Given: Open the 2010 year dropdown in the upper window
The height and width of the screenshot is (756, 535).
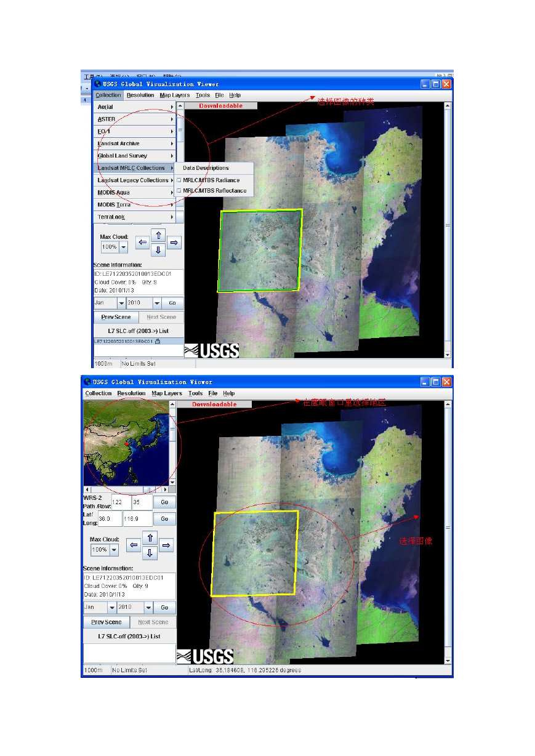Looking at the screenshot, I should [156, 303].
